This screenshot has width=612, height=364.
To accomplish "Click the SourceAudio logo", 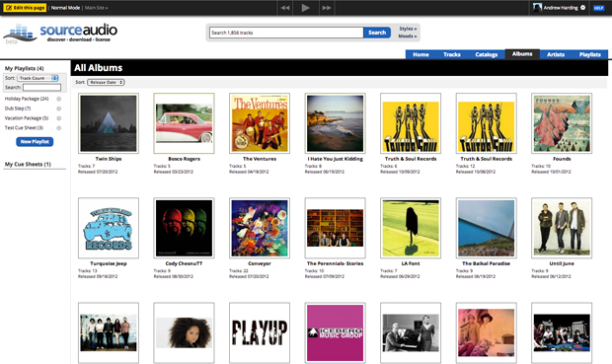I will [60, 34].
